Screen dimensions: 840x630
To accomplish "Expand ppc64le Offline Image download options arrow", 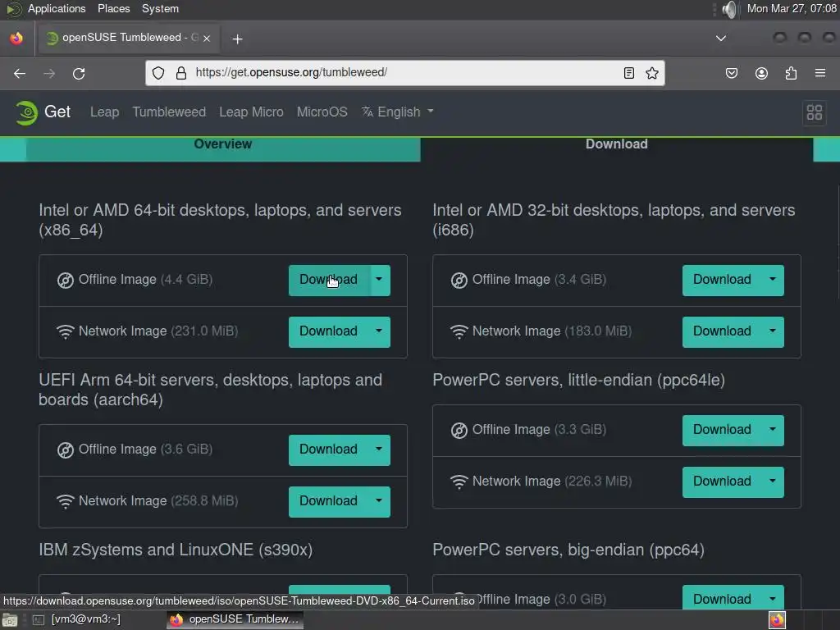I will (773, 430).
